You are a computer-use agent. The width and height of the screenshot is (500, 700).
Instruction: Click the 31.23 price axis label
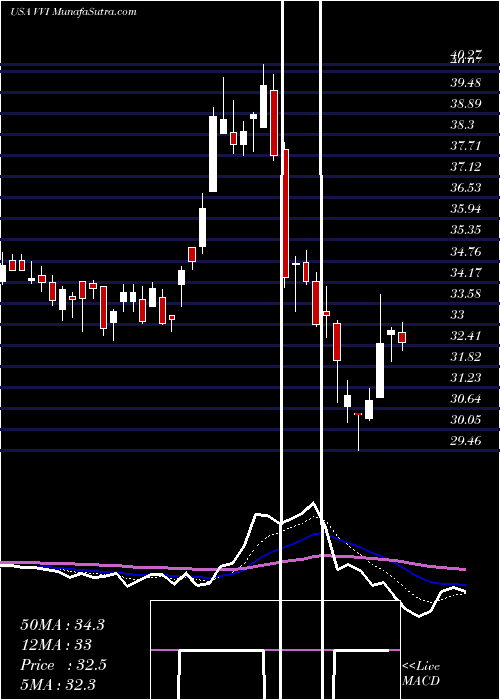466,377
